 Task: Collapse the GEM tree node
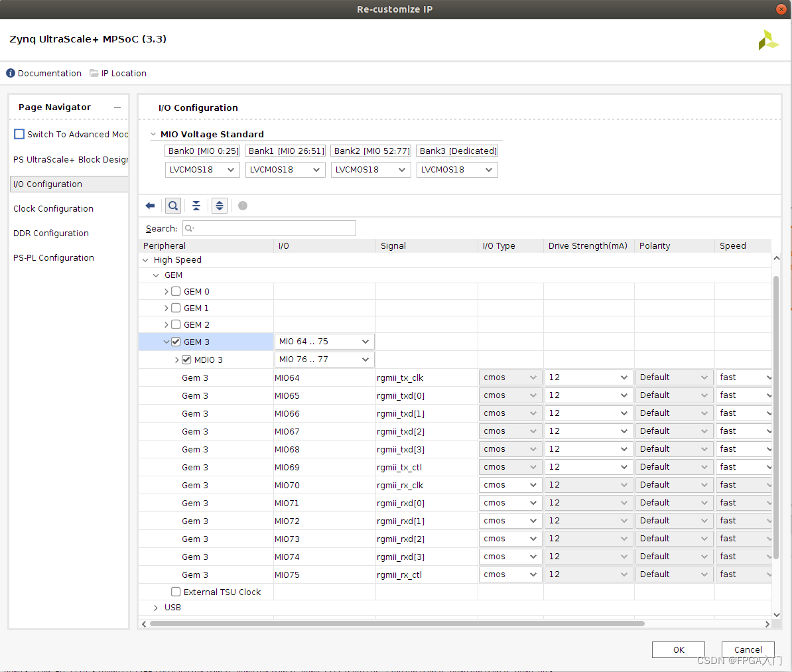(156, 275)
